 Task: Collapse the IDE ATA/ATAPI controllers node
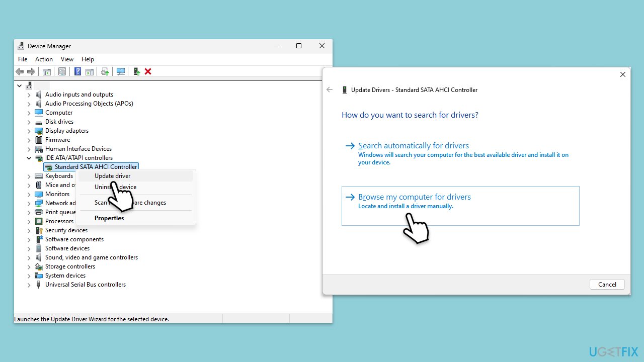(29, 158)
